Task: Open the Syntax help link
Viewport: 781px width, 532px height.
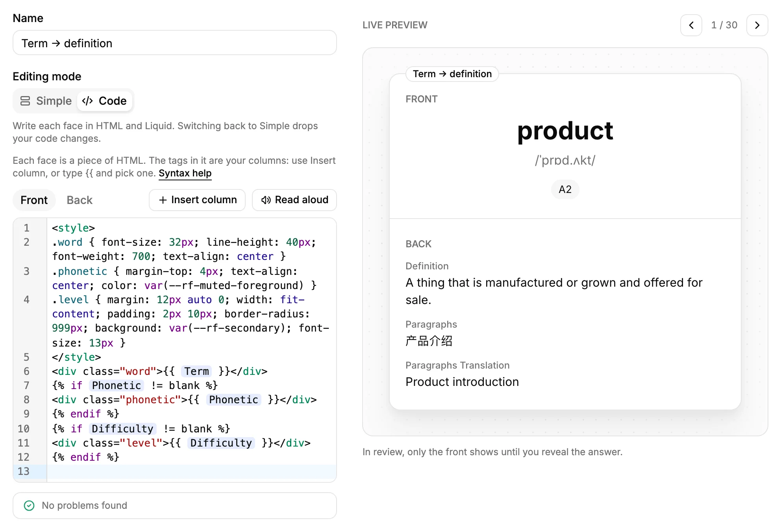Action: pos(185,173)
